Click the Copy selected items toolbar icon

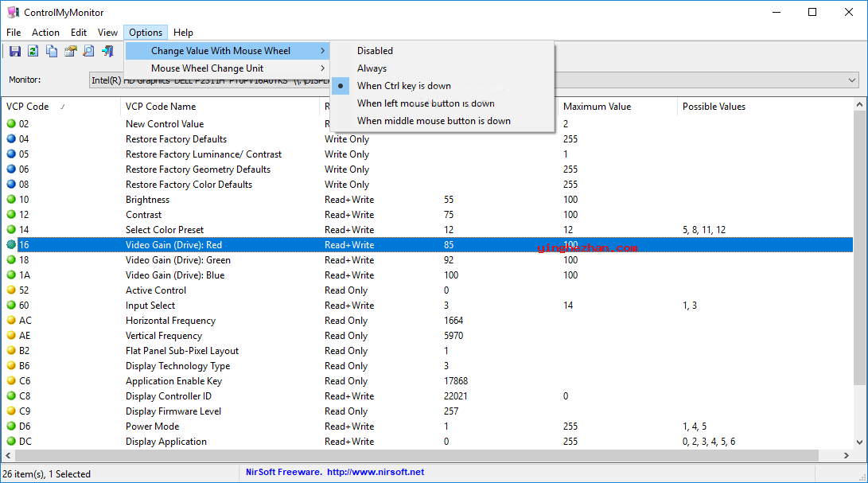click(52, 52)
